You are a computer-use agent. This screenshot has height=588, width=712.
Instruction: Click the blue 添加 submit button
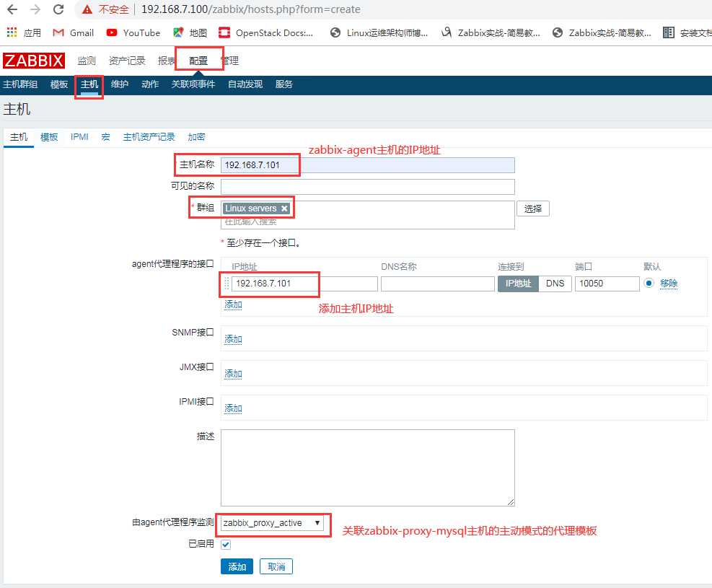tap(237, 566)
